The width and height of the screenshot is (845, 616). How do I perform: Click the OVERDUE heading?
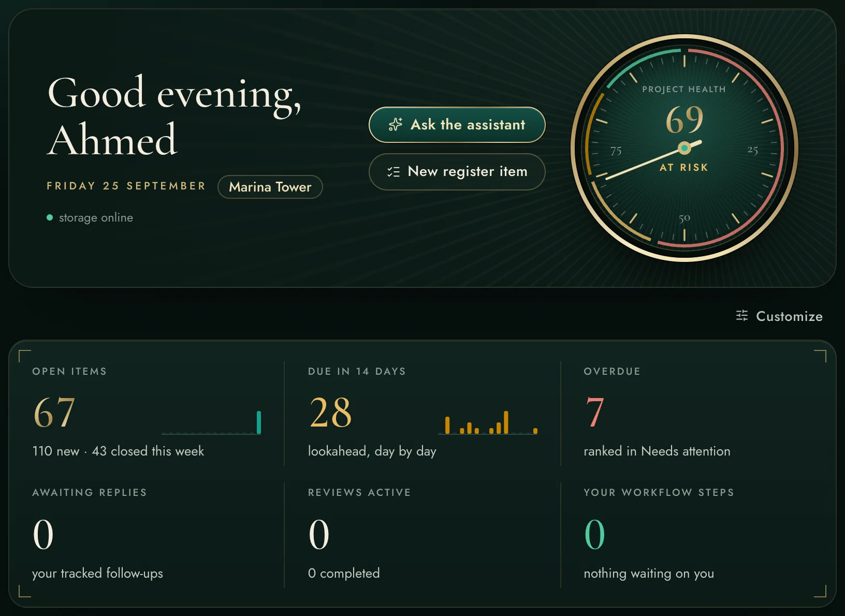tap(612, 371)
